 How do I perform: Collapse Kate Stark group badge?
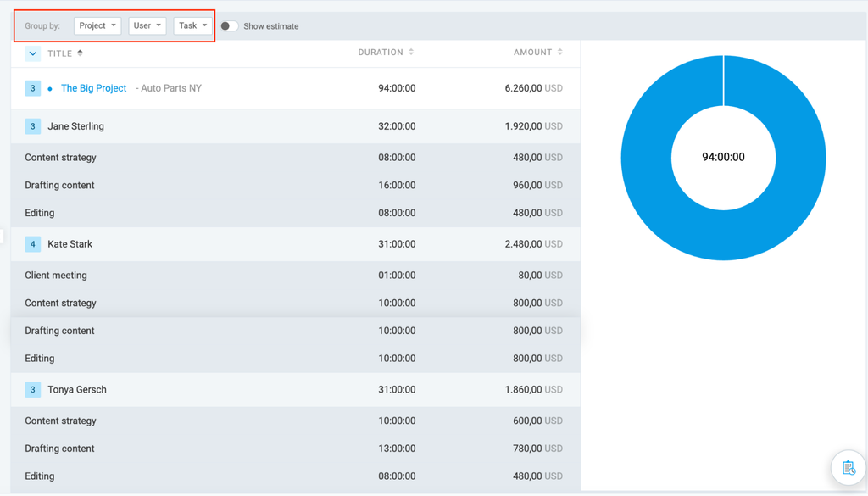click(33, 244)
